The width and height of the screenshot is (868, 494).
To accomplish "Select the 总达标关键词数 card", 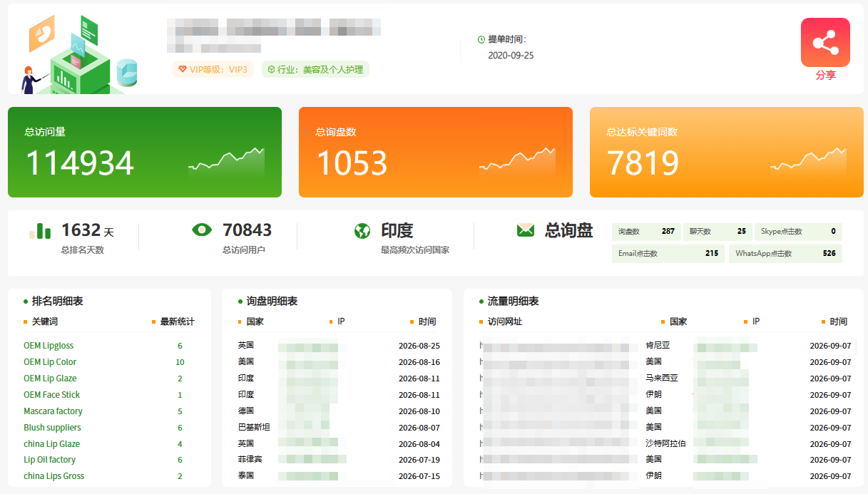I will click(727, 152).
